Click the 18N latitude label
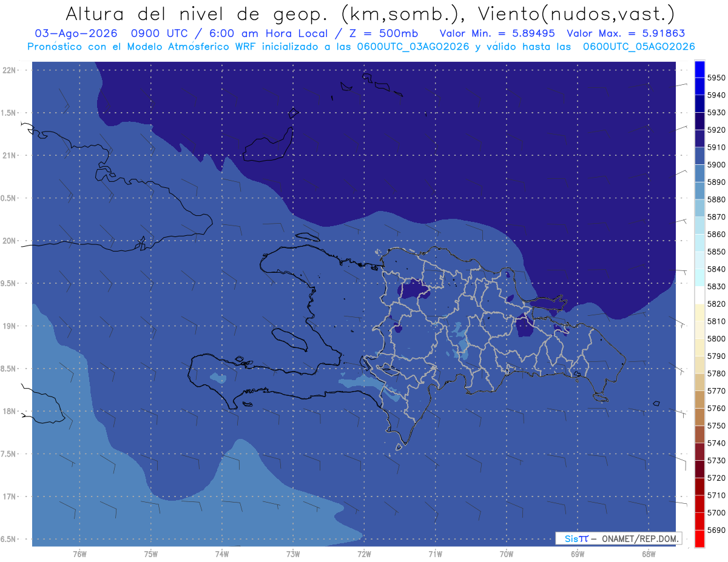Screen dimensions: 728x562 (9, 411)
